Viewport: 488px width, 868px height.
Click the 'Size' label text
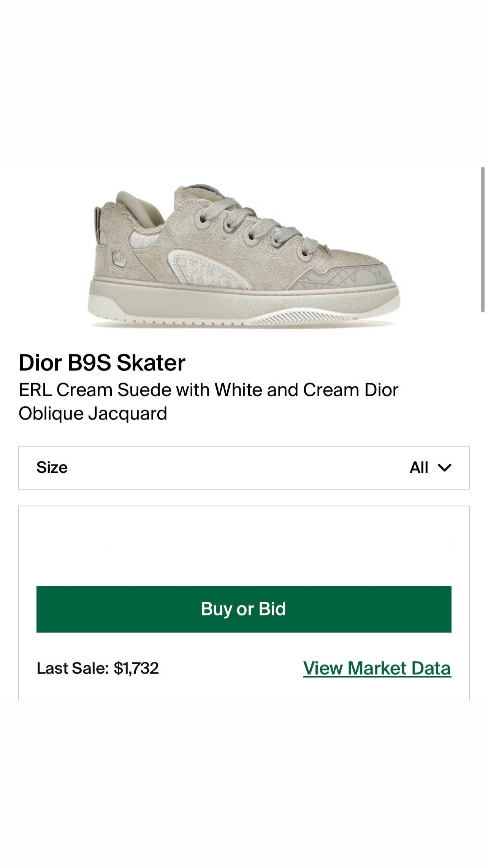(52, 467)
